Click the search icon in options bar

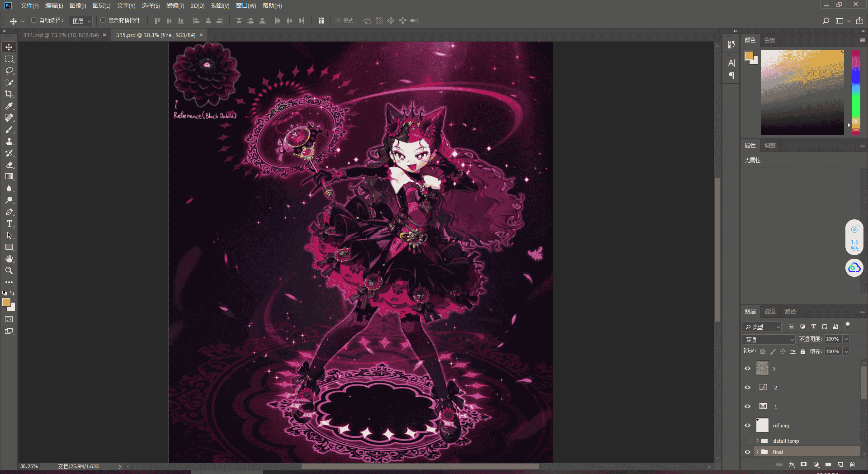826,21
